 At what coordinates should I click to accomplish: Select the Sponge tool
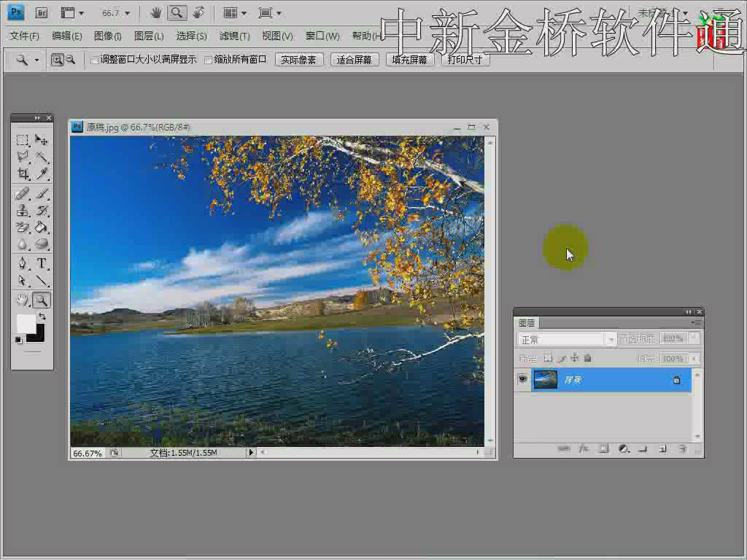42,244
